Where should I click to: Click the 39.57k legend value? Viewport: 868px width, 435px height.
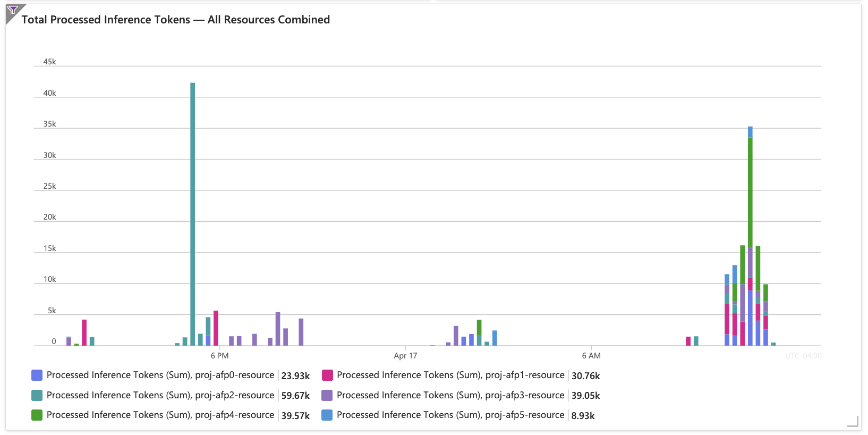point(295,416)
